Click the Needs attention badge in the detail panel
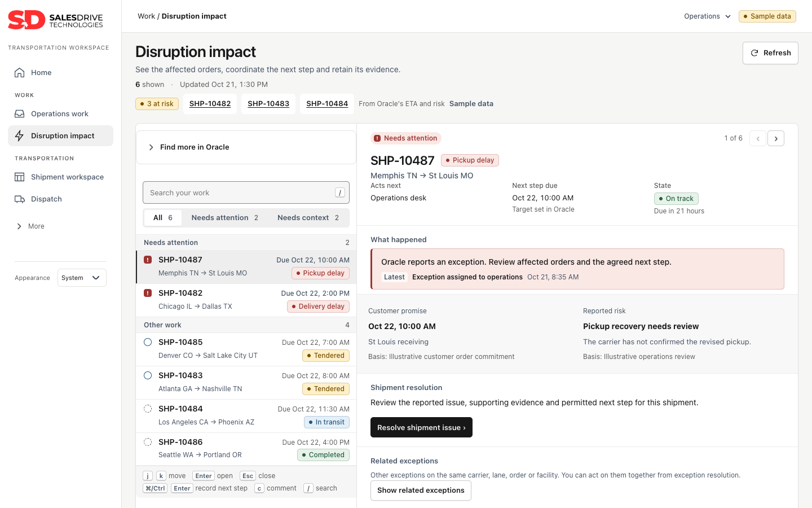The image size is (812, 508). (405, 138)
